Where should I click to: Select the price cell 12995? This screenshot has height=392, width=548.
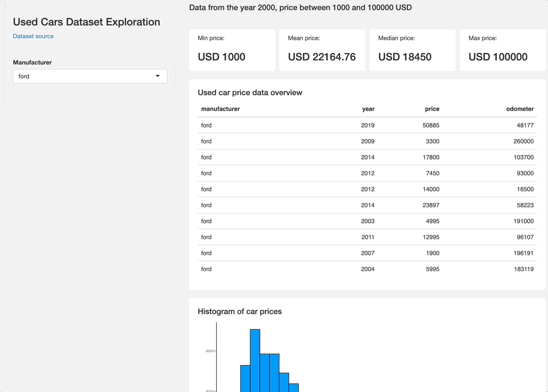click(431, 237)
